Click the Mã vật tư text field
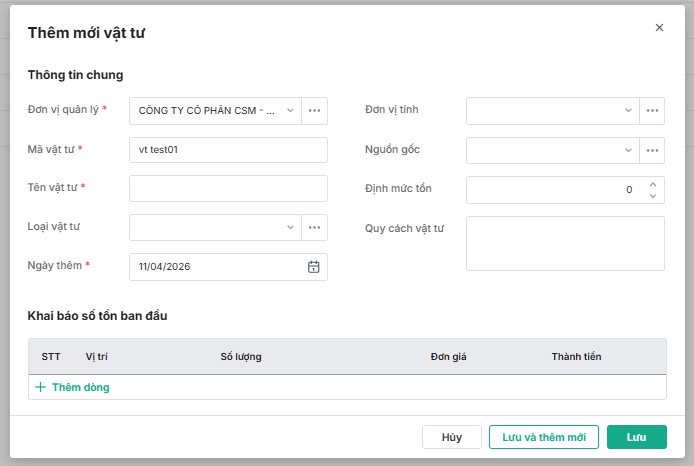Viewport: 694px width, 466px height. (x=228, y=150)
